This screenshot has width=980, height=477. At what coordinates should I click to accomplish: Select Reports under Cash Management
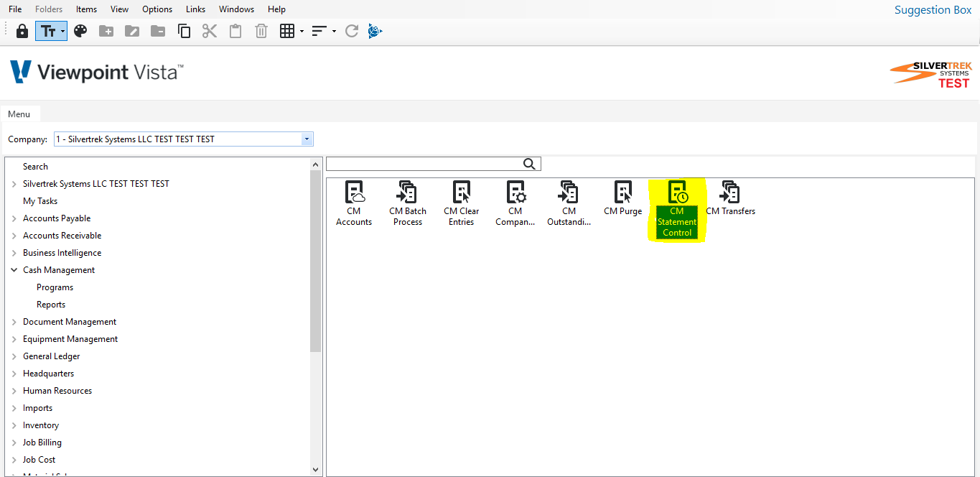coord(51,305)
